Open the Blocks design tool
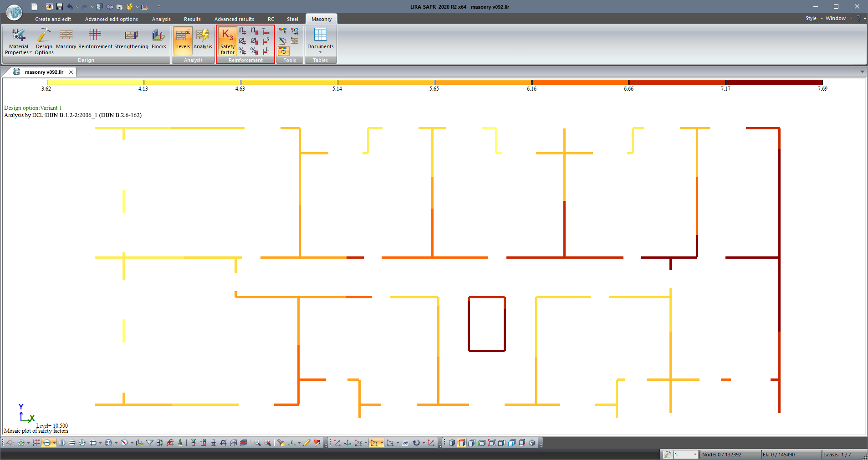 [x=158, y=39]
